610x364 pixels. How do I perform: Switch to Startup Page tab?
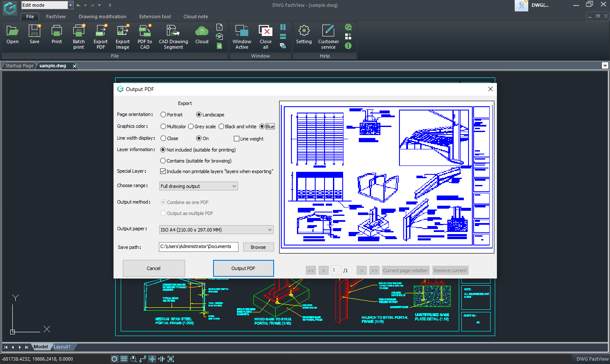19,66
